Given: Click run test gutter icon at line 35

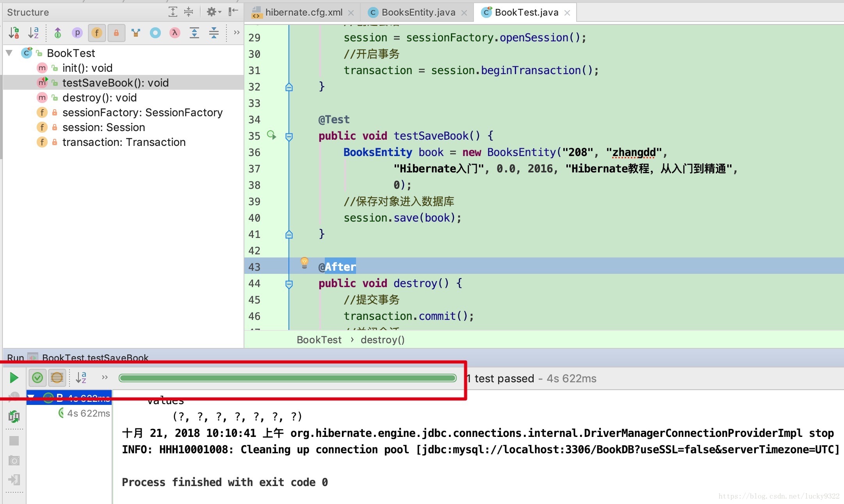Looking at the screenshot, I should [x=272, y=135].
